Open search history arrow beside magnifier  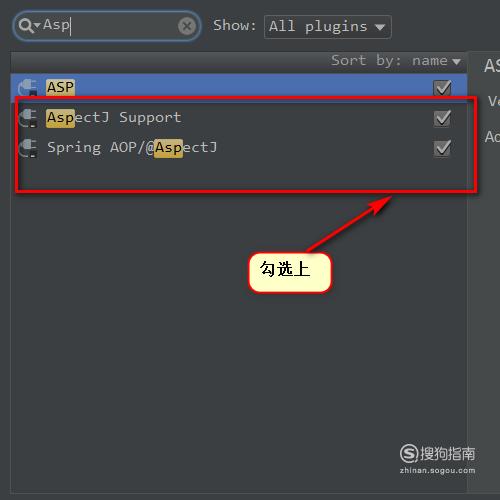[37, 25]
